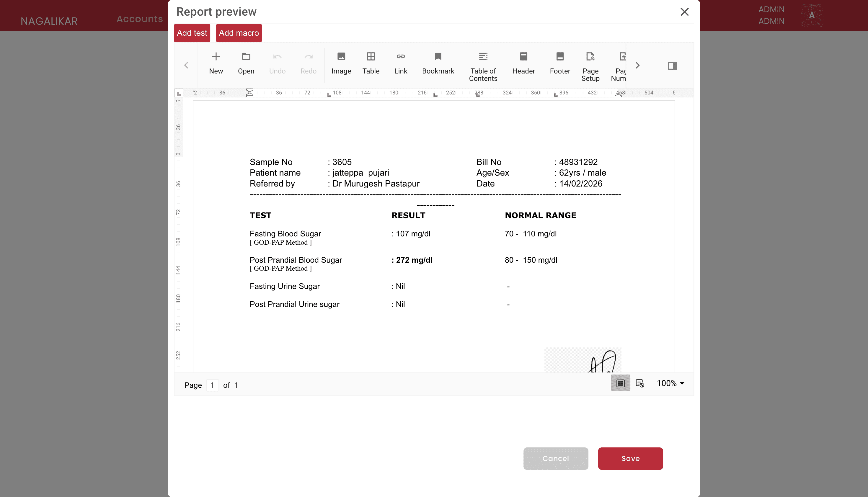This screenshot has height=497, width=868.
Task: Click the New document icon
Action: 216,57
